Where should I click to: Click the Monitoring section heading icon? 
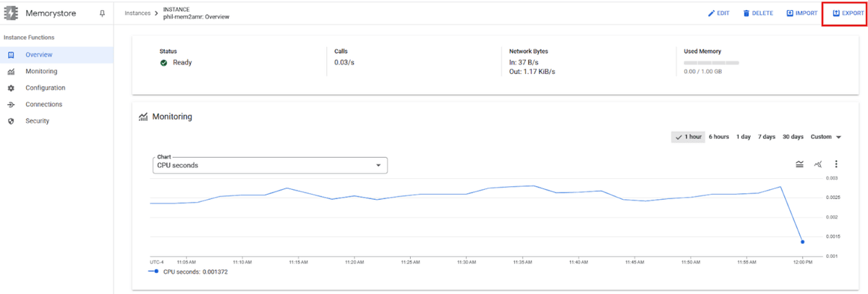(x=143, y=116)
